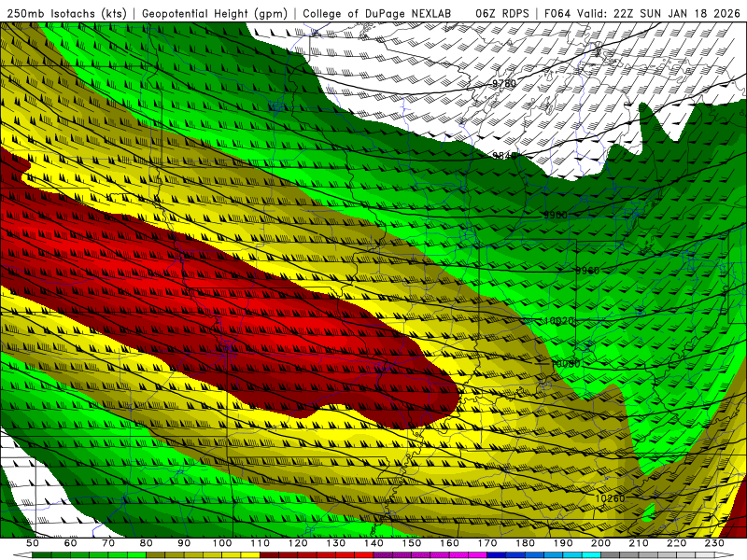Screen dimensions: 747x560
Task: Click the 200 label on the color scale
Action: click(600, 543)
